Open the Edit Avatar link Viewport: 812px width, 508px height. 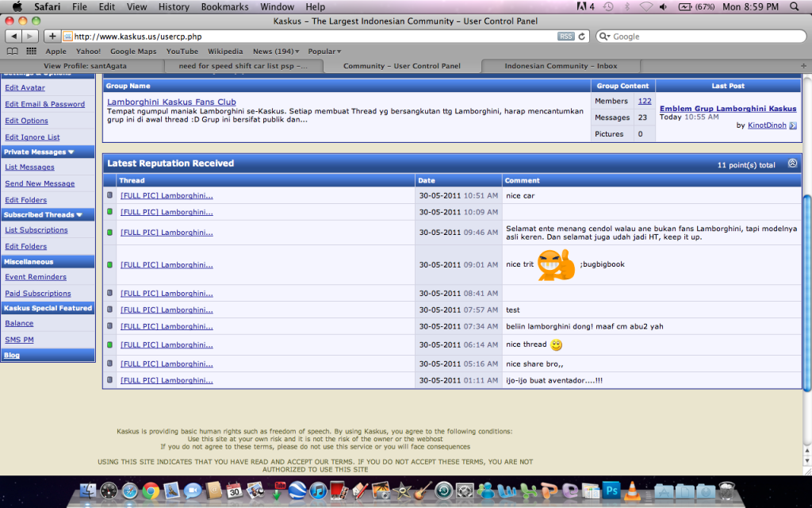point(25,87)
